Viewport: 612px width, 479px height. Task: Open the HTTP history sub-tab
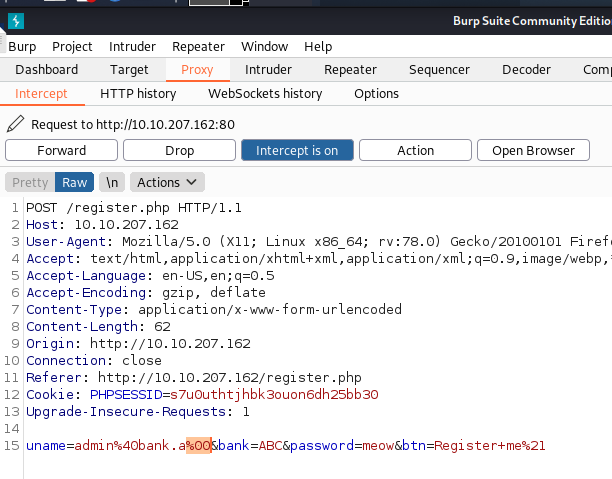pyautogui.click(x=138, y=93)
